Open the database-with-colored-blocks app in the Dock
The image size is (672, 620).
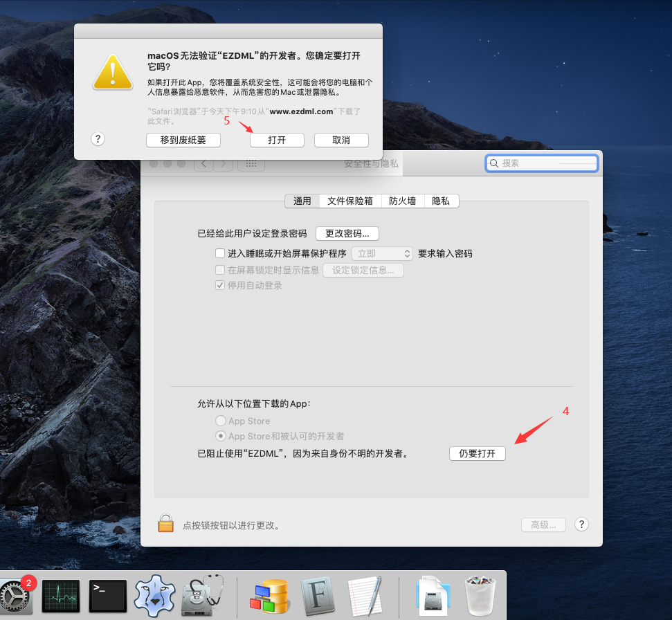click(269, 596)
